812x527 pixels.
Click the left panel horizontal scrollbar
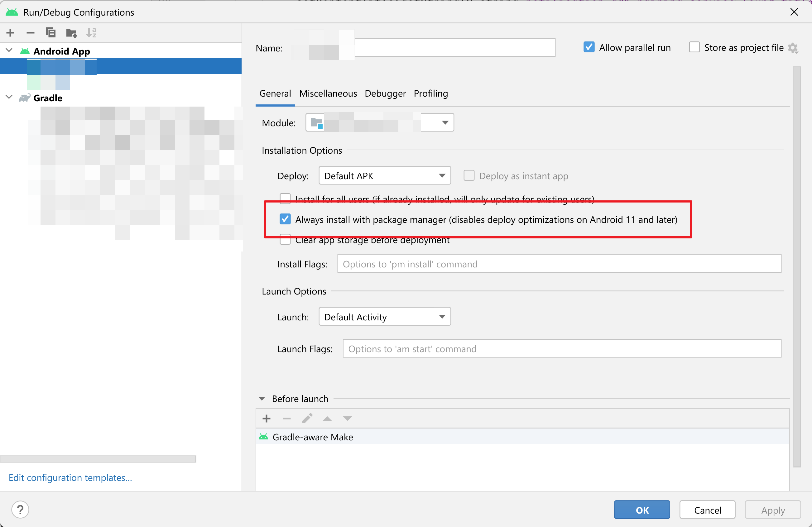coord(98,459)
